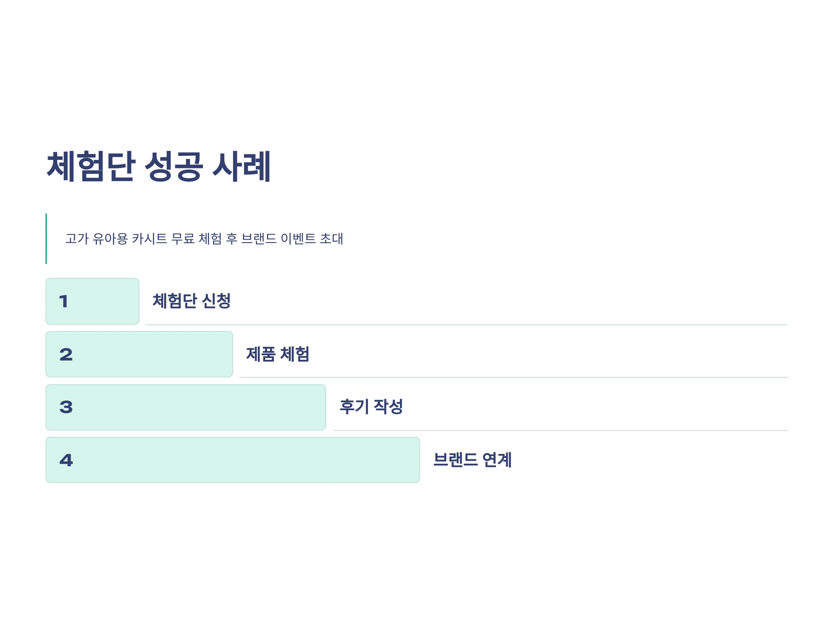Click the quote text about 고가 유아용 카시트

point(204,238)
